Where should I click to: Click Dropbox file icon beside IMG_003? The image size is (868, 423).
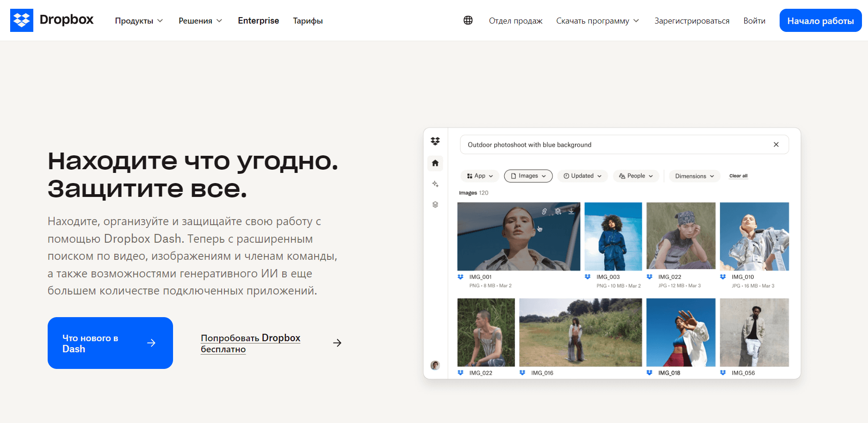pyautogui.click(x=588, y=277)
